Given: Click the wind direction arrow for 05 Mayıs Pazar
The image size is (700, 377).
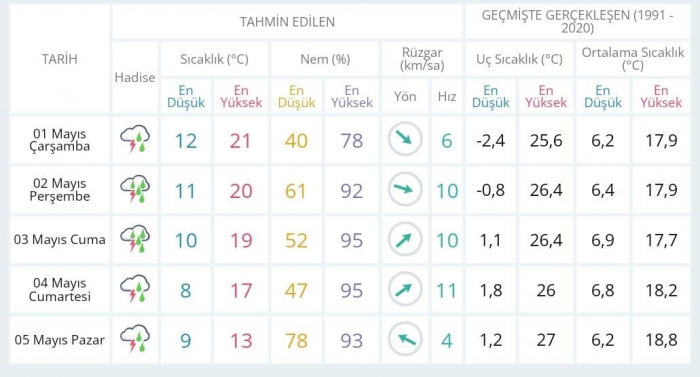Looking at the screenshot, I should click(405, 339).
